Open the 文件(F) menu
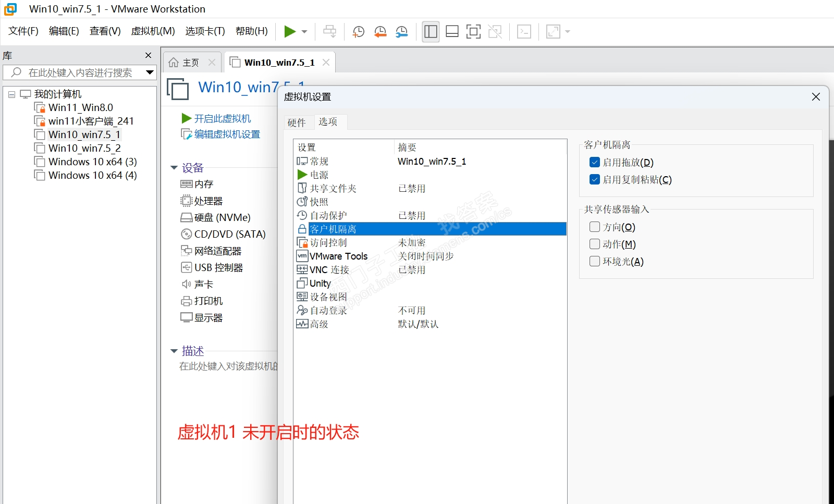Screen dimensions: 834x504 [x=23, y=31]
